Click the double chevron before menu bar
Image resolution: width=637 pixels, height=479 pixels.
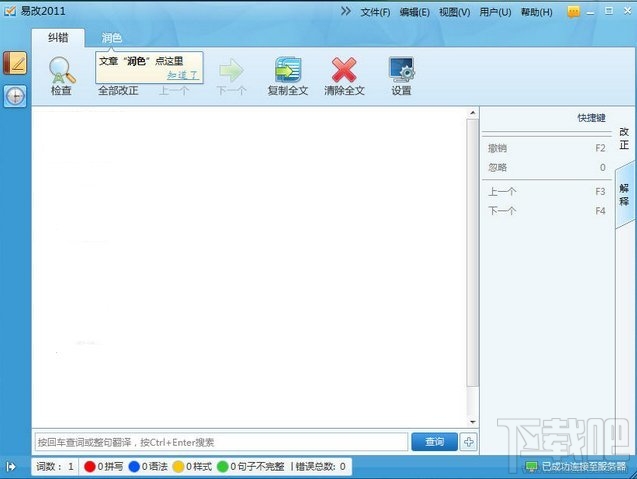pyautogui.click(x=346, y=11)
